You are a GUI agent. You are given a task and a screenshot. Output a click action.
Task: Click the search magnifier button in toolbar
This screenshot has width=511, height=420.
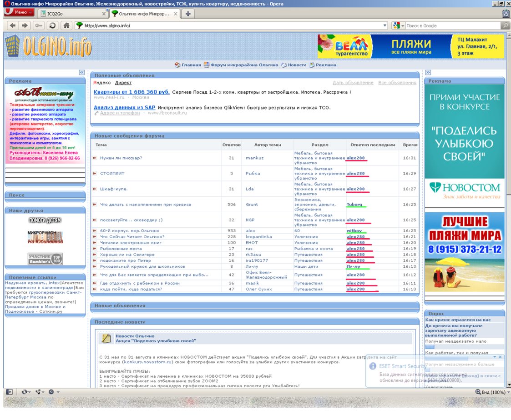505,25
